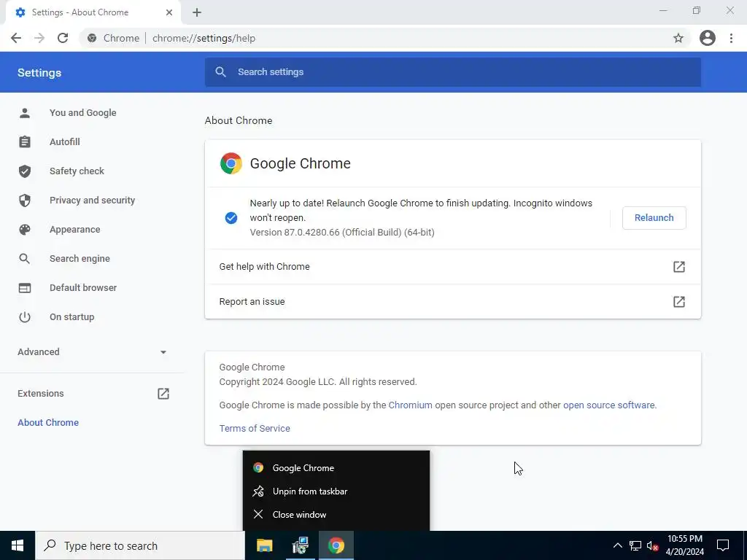
Task: Click the taskbar search box
Action: pos(140,545)
